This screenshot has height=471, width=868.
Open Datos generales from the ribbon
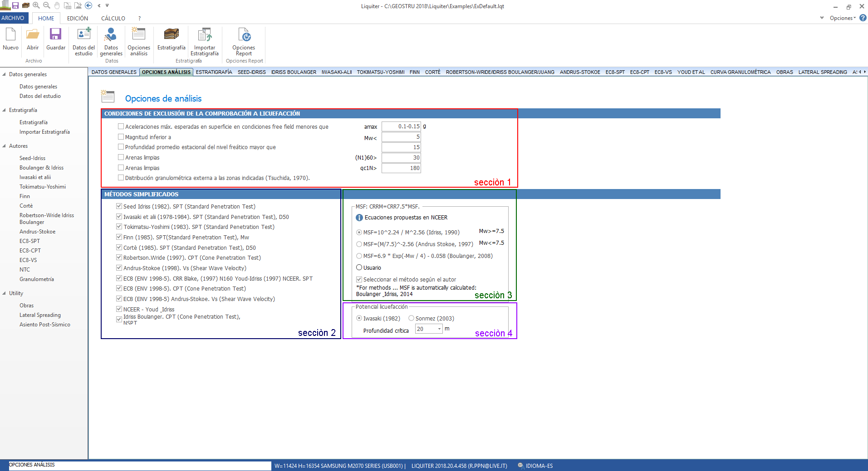(111, 42)
